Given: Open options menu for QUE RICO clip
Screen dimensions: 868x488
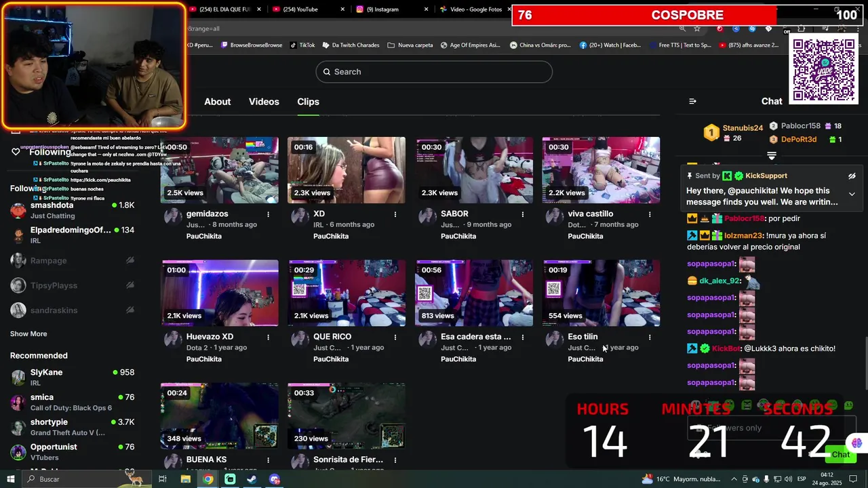Looking at the screenshot, I should click(x=395, y=337).
